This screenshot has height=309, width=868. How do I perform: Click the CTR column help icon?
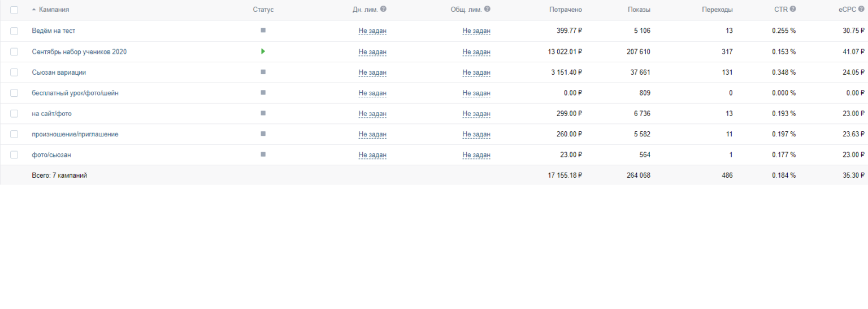pos(793,9)
